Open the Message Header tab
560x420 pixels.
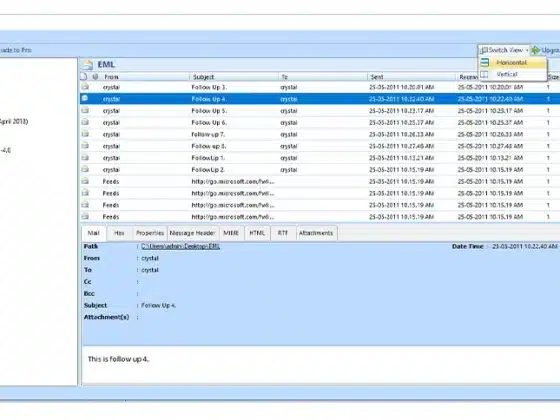pyautogui.click(x=192, y=233)
